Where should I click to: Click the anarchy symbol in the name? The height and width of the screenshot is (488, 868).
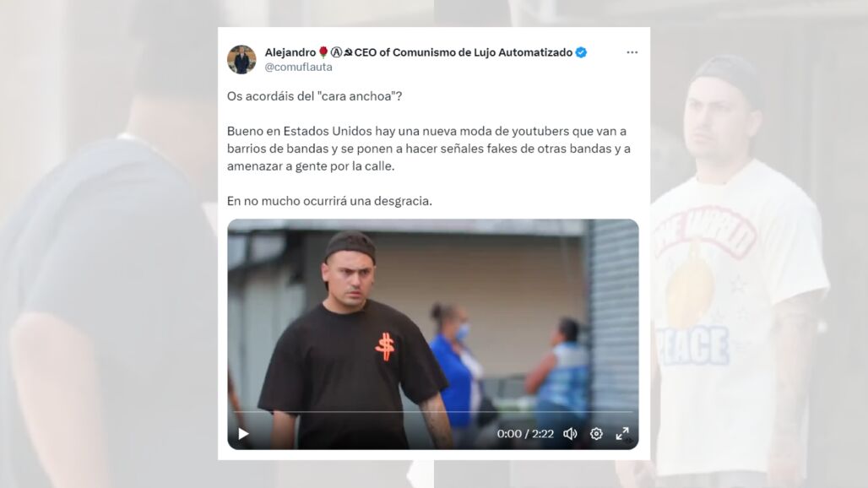click(337, 52)
